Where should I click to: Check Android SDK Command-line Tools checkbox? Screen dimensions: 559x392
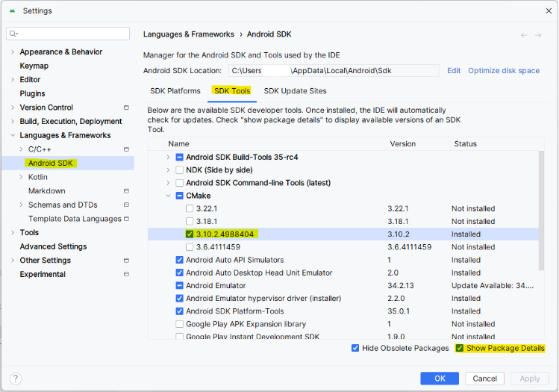(180, 183)
